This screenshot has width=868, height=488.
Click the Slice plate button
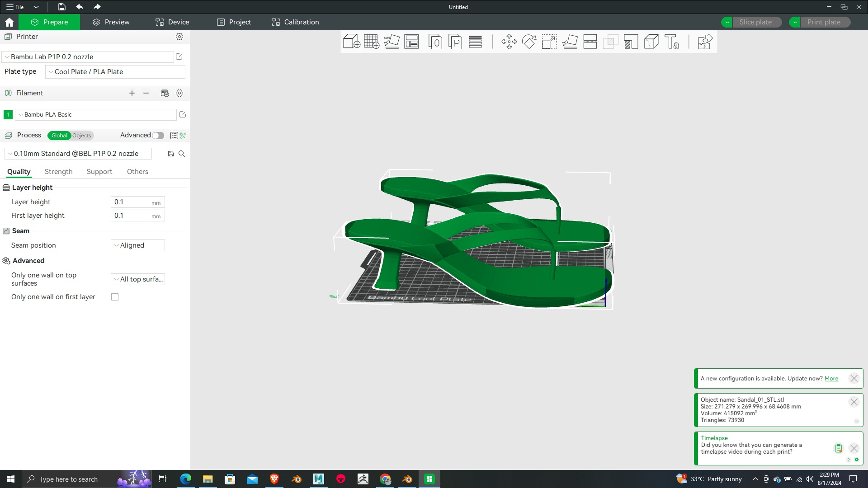point(757,22)
